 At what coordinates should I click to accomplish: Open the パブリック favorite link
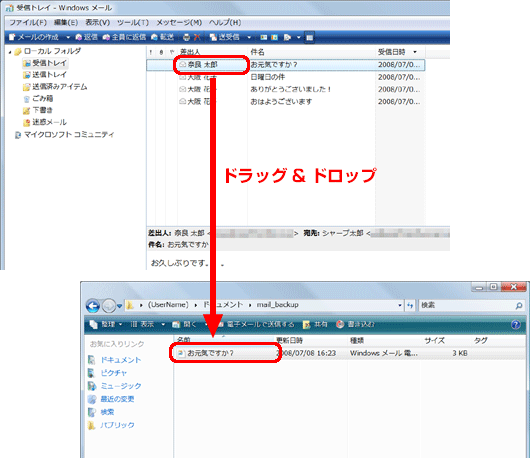[111, 425]
